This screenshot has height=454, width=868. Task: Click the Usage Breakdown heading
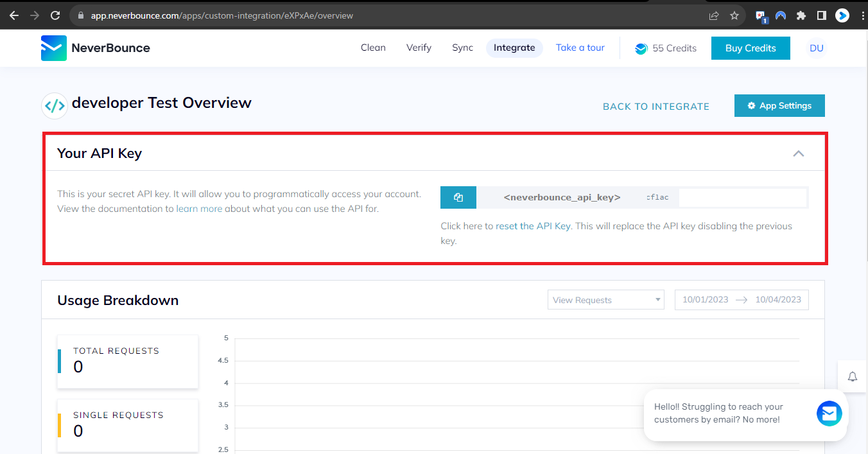(118, 301)
